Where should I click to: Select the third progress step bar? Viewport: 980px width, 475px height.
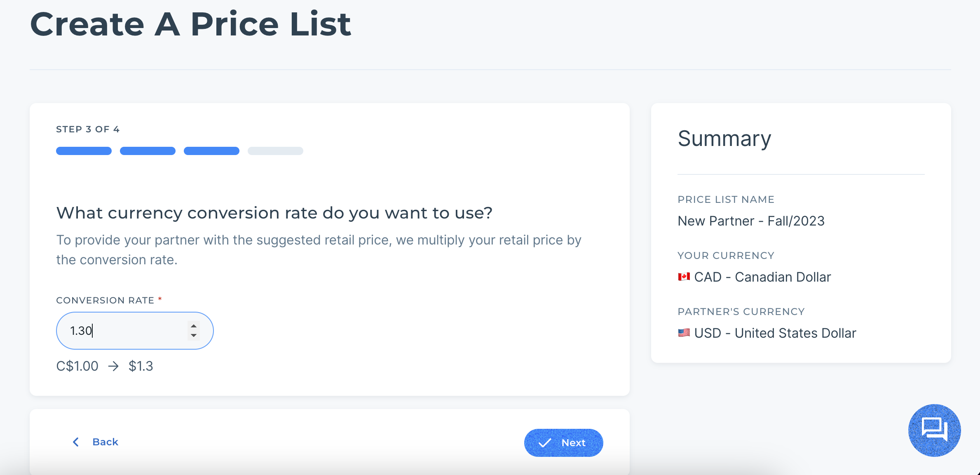click(211, 151)
